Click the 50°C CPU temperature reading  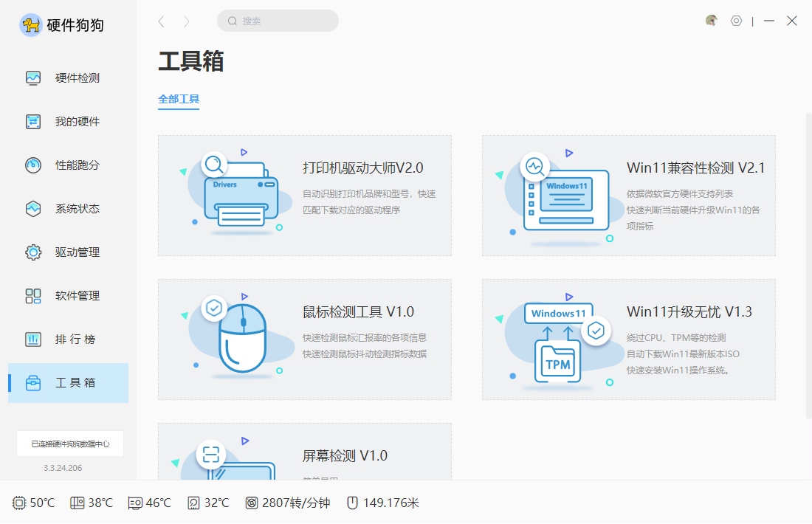(43, 503)
